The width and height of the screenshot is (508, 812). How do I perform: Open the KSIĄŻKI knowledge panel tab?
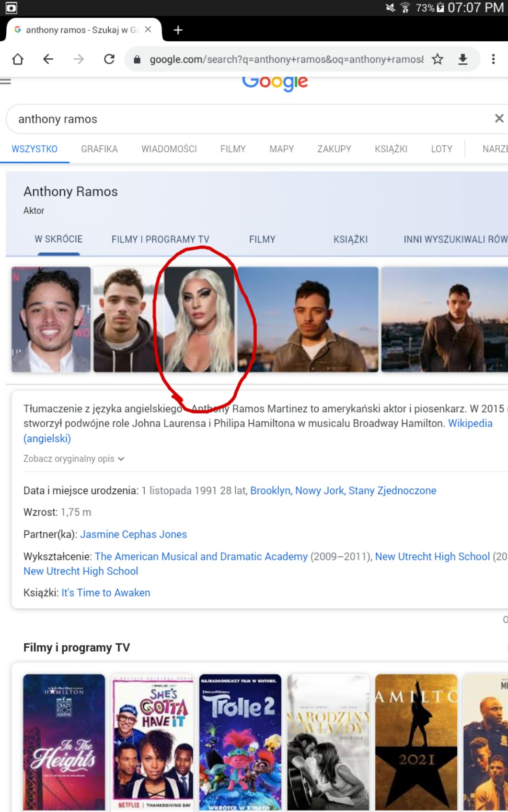point(350,239)
